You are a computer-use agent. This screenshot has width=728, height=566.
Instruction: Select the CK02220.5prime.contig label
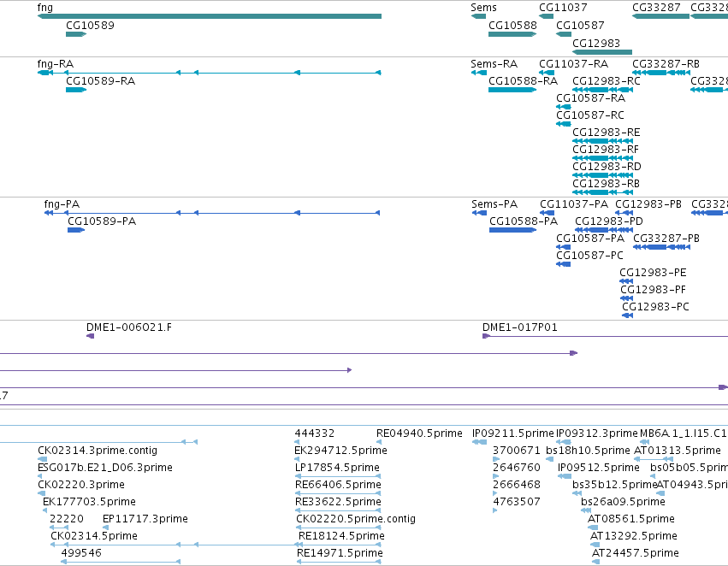[356, 519]
